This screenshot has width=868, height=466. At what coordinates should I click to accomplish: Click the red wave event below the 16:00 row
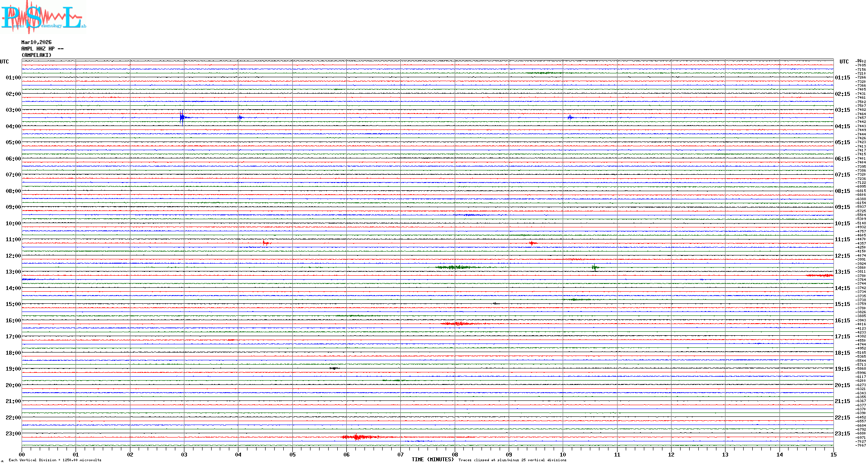pyautogui.click(x=458, y=323)
